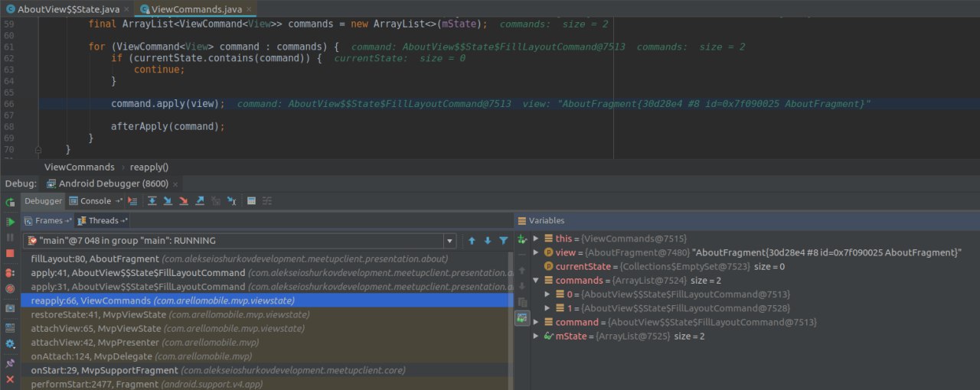
Task: Click the Trace Current Stream Chain icon
Action: tap(267, 201)
